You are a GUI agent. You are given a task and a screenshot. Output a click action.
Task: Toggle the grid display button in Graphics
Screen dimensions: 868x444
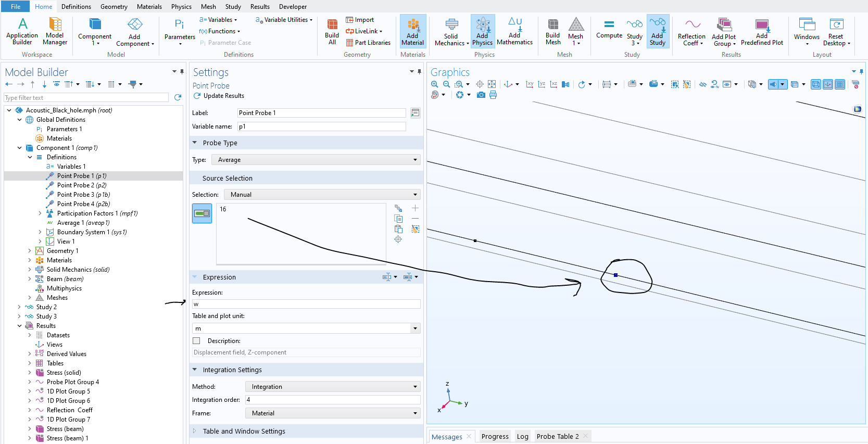(840, 84)
